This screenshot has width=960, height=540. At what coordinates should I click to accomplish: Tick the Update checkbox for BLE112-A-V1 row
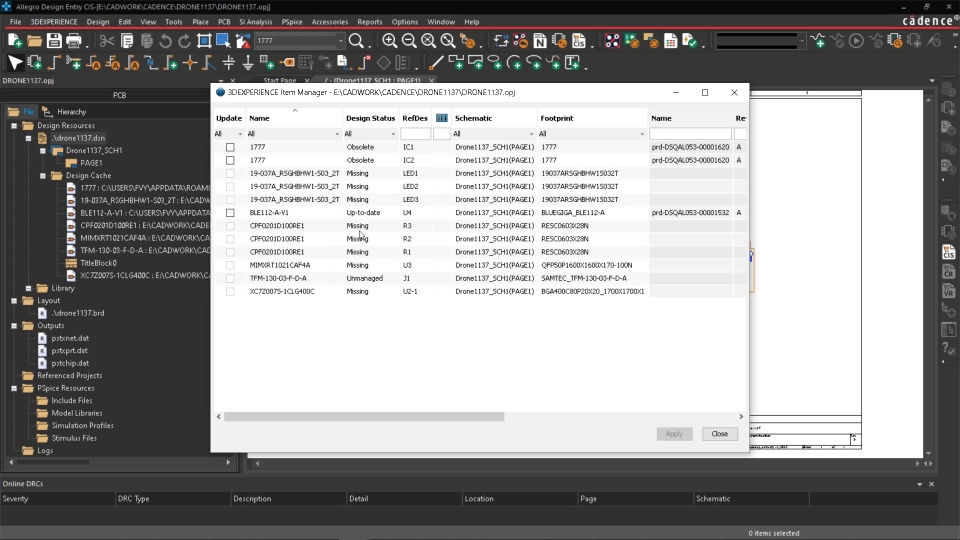tap(230, 213)
